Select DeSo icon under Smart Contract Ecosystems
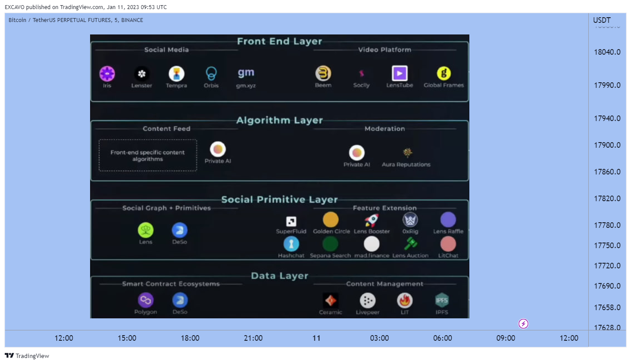 pos(180,300)
